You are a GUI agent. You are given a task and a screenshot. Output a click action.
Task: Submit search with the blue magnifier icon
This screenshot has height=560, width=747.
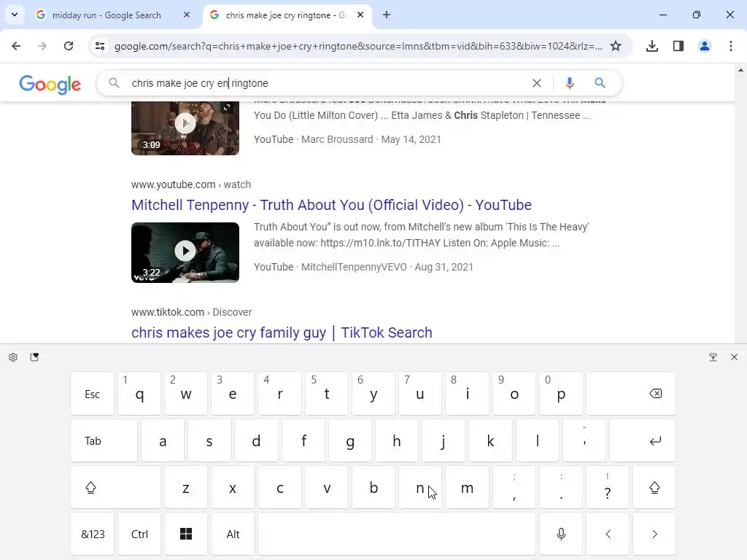click(600, 83)
